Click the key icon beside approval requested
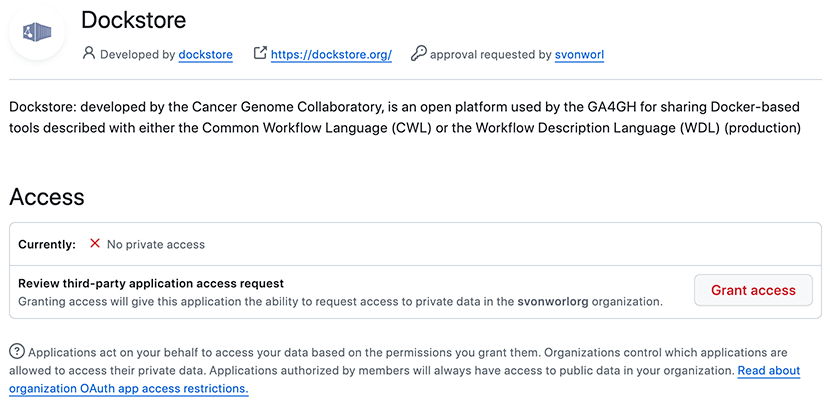Image resolution: width=830 pixels, height=402 pixels. 418,53
